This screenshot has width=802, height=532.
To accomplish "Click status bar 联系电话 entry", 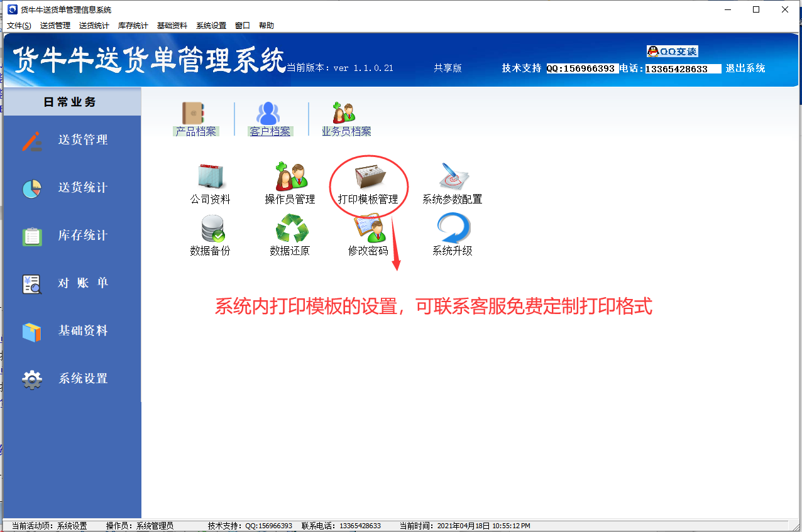I will coord(341,526).
